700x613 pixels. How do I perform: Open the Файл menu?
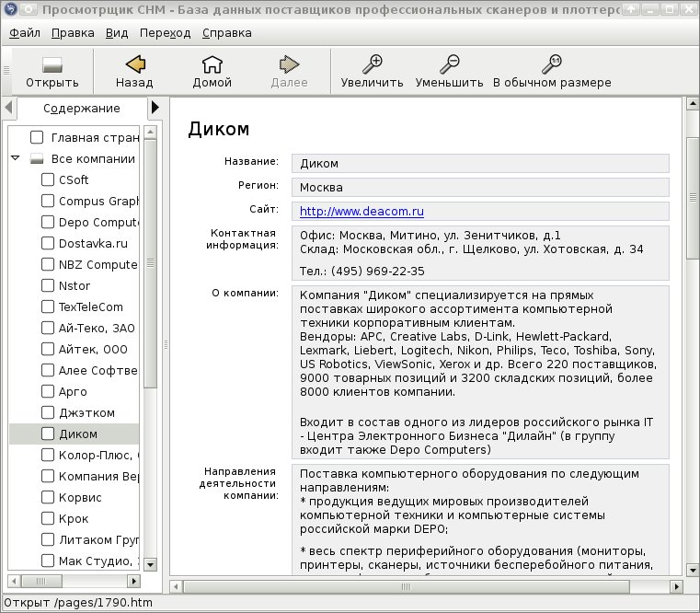[x=25, y=33]
